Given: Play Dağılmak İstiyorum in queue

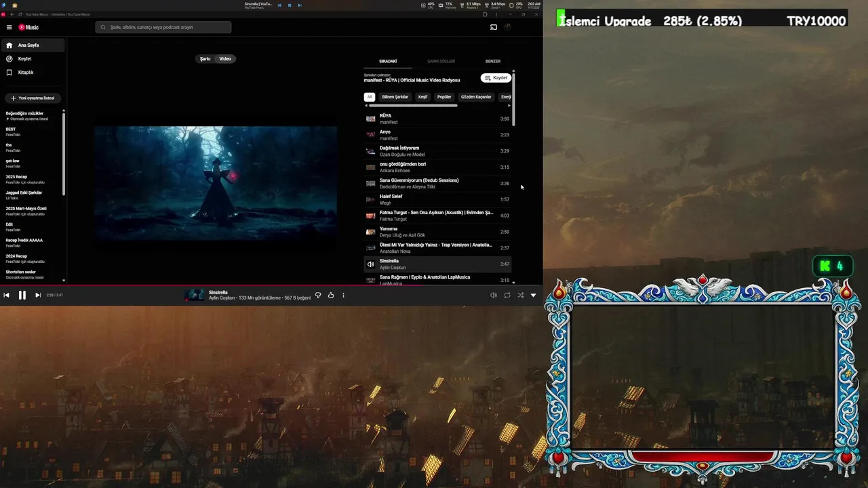Looking at the screenshot, I should coord(437,151).
